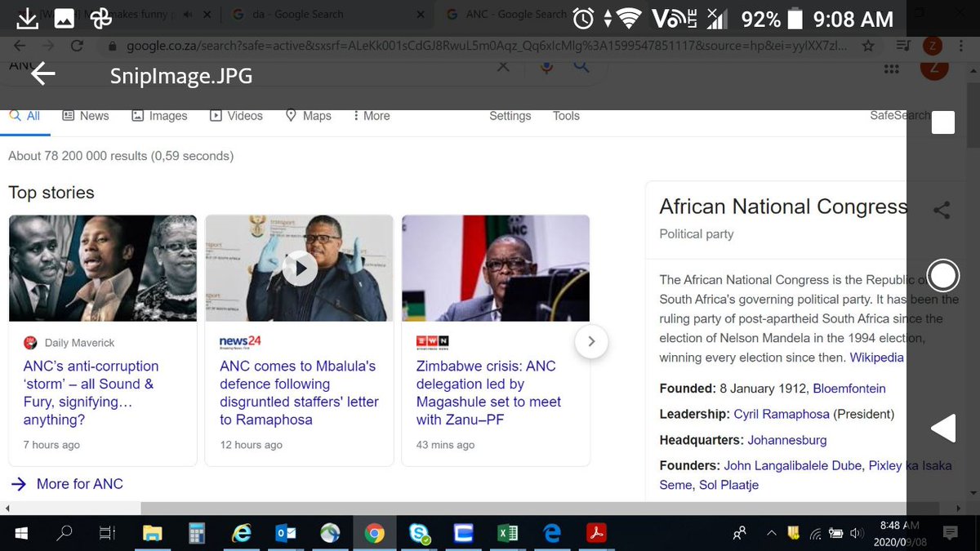Open Skype from the taskbar
980x551 pixels.
pyautogui.click(x=420, y=534)
